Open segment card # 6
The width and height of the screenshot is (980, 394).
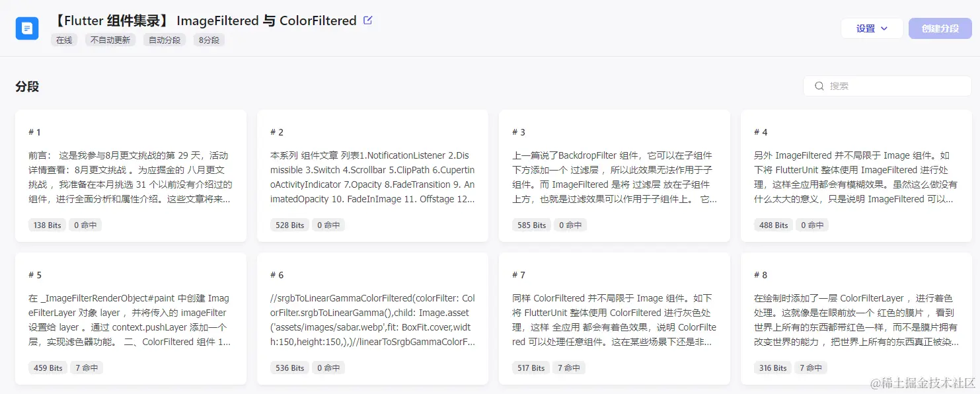coord(373,319)
